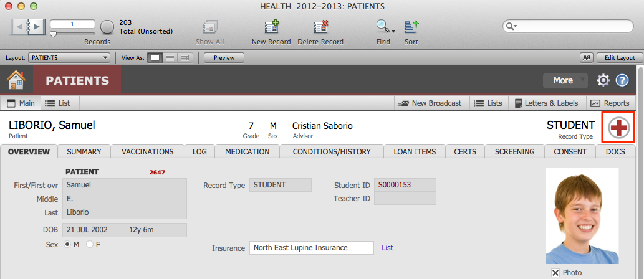Viewport: 644px width, 279px height.
Task: Click the Insurance input field
Action: pyautogui.click(x=311, y=248)
